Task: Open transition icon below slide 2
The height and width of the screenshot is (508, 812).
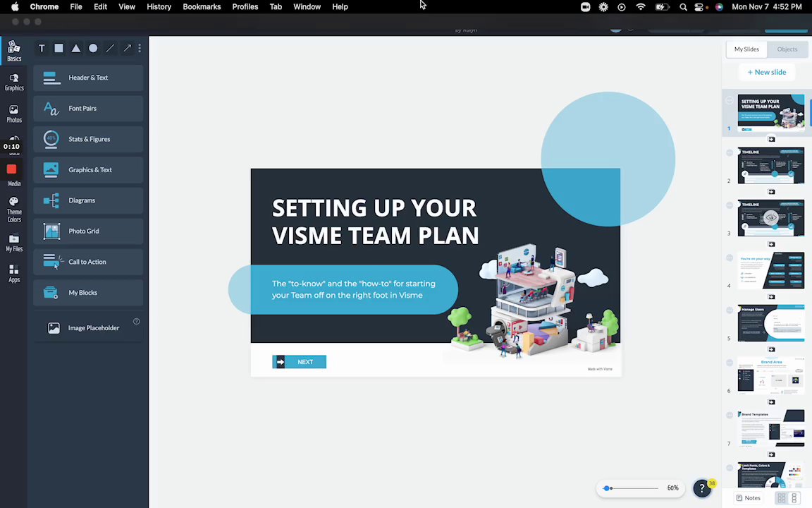Action: pos(771,192)
